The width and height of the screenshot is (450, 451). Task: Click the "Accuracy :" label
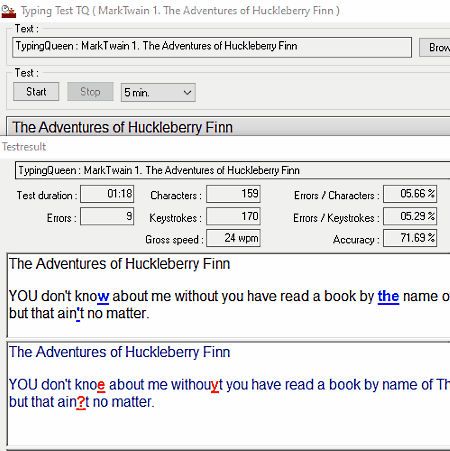(x=356, y=240)
